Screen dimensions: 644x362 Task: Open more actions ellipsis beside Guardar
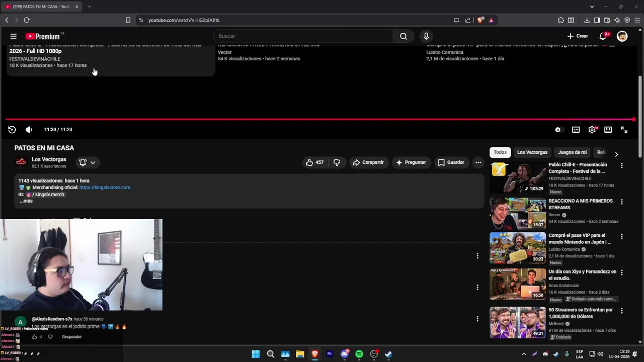click(x=478, y=162)
